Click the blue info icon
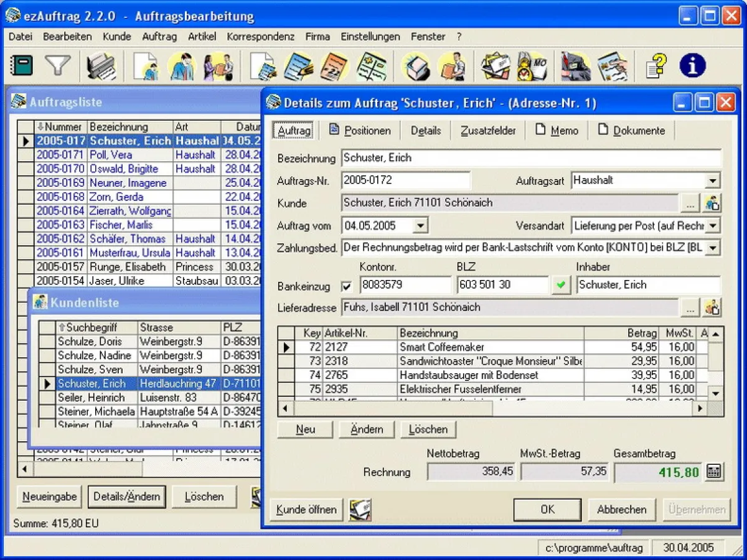Viewport: 747px width, 560px height. pyautogui.click(x=692, y=65)
